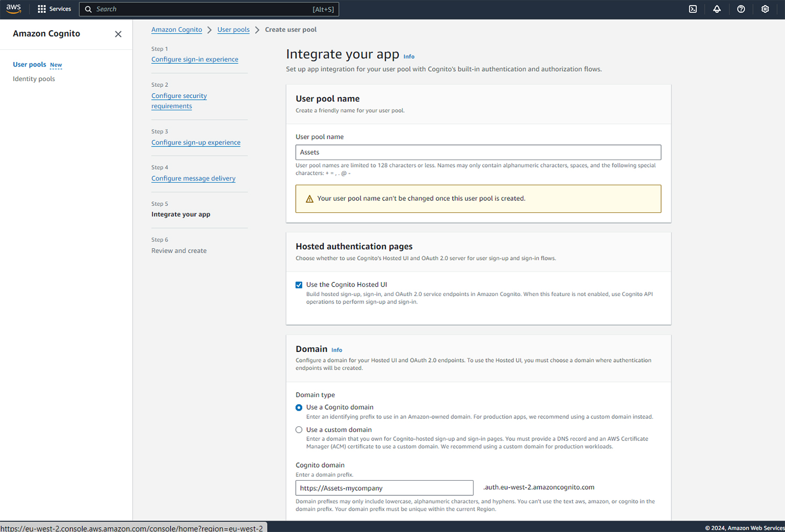Screen dimensions: 785x532
Task: Close the Amazon Cognito side panel
Action: point(118,34)
